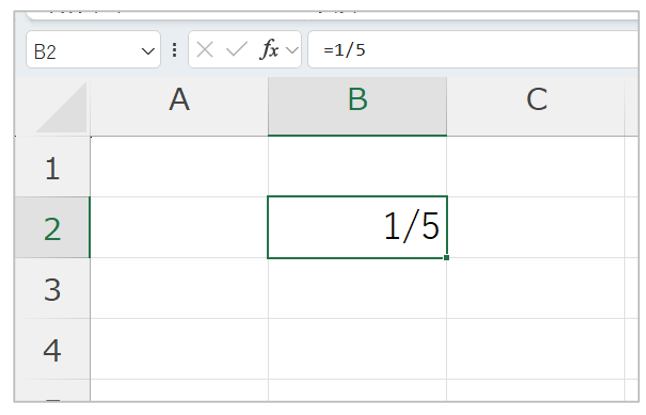The image size is (646, 415).
Task: Open the dropdown arrow next to fx
Action: click(x=292, y=50)
